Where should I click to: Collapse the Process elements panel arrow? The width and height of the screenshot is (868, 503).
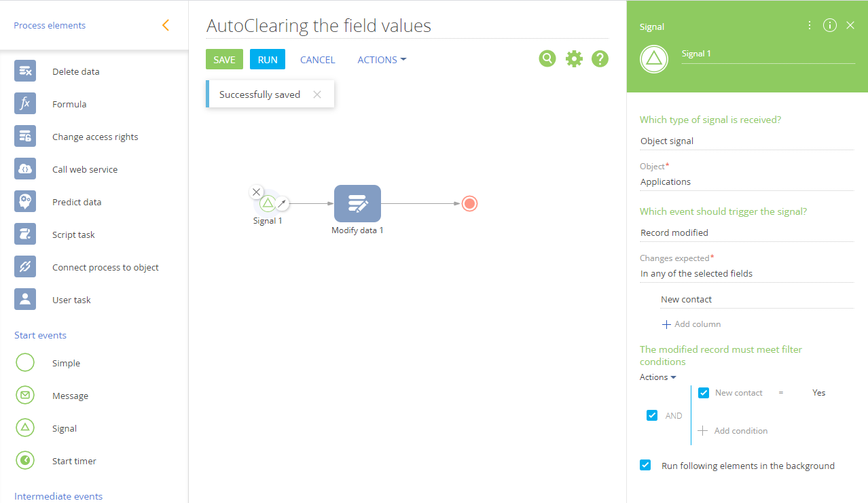tap(166, 26)
